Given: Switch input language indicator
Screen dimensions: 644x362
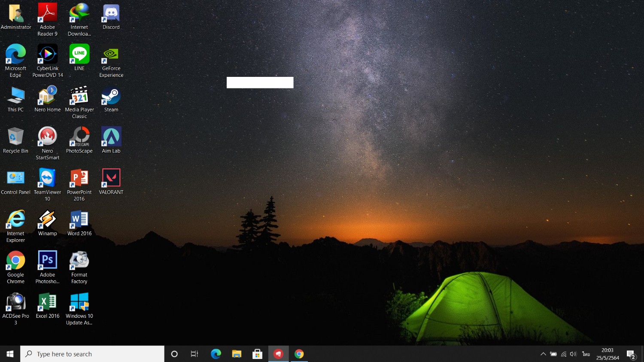Looking at the screenshot, I should point(586,354).
